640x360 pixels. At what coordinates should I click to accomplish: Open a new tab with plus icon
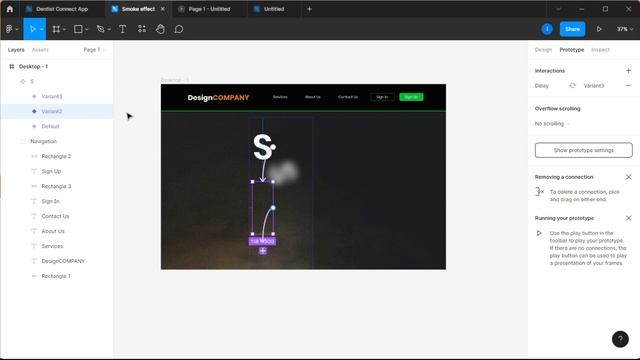(x=309, y=9)
